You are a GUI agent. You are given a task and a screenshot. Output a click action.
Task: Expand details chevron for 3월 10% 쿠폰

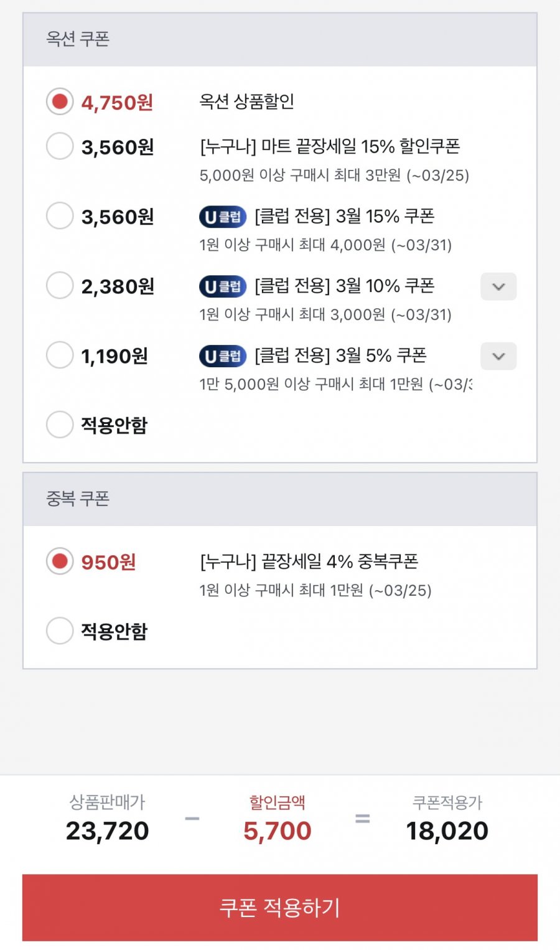[x=498, y=286]
